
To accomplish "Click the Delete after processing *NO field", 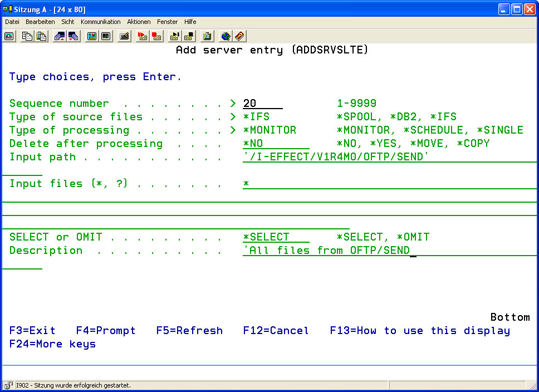I will [x=276, y=144].
